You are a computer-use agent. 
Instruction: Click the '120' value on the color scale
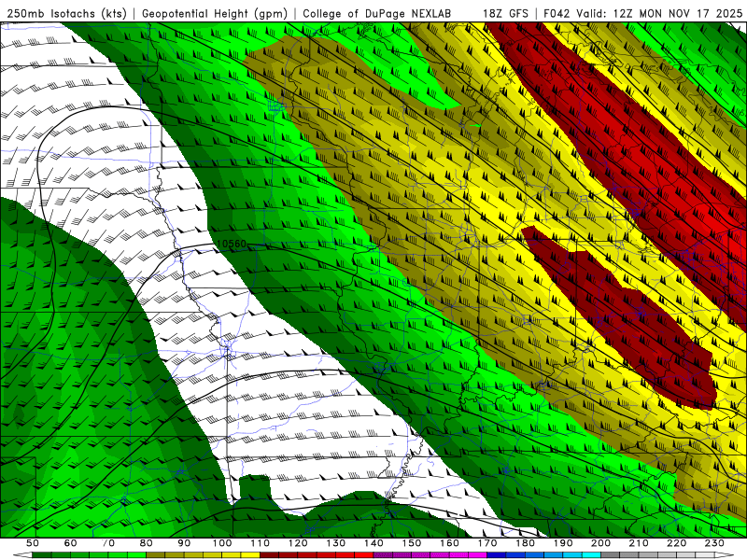click(298, 543)
